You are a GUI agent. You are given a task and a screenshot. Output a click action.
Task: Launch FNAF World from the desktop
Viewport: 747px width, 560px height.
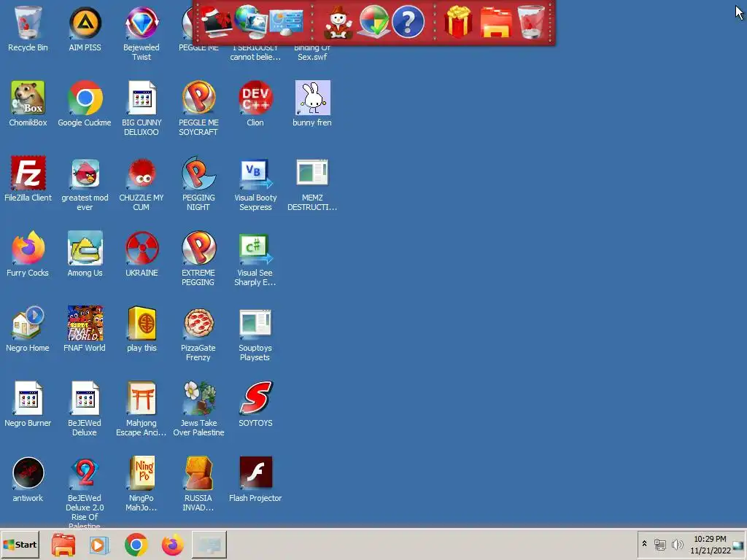(85, 329)
